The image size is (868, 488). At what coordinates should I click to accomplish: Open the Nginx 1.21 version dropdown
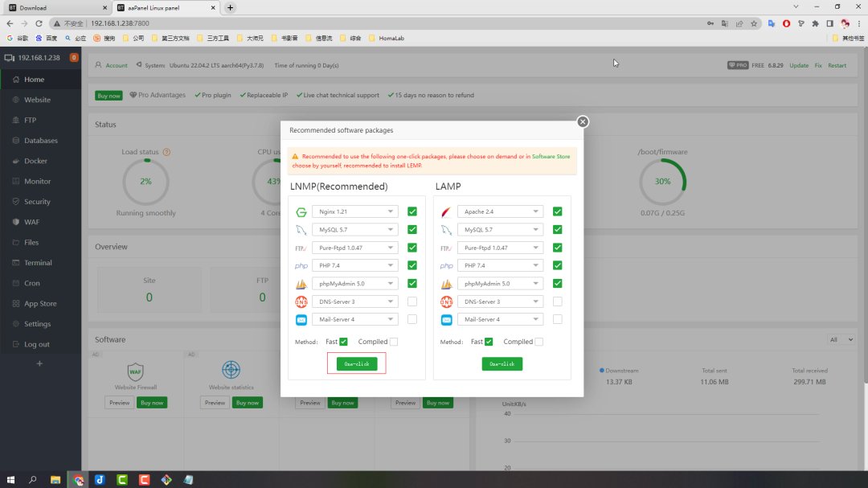tap(355, 211)
